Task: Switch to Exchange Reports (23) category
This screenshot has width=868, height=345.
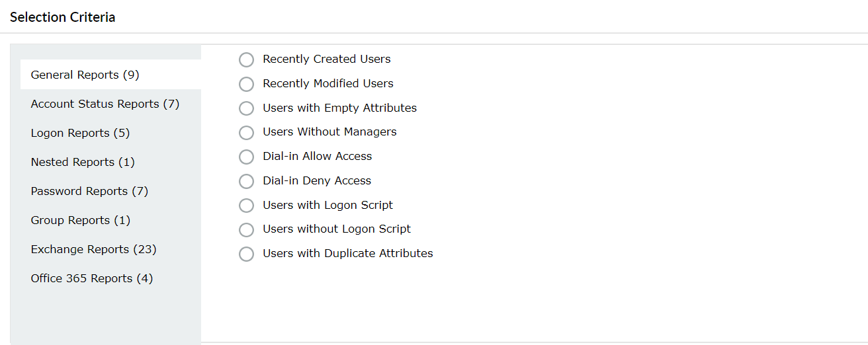Action: tap(93, 249)
